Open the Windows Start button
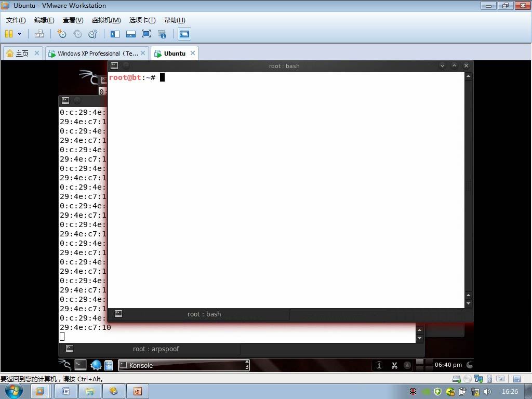Viewport: 532px width, 399px height. coord(13,391)
